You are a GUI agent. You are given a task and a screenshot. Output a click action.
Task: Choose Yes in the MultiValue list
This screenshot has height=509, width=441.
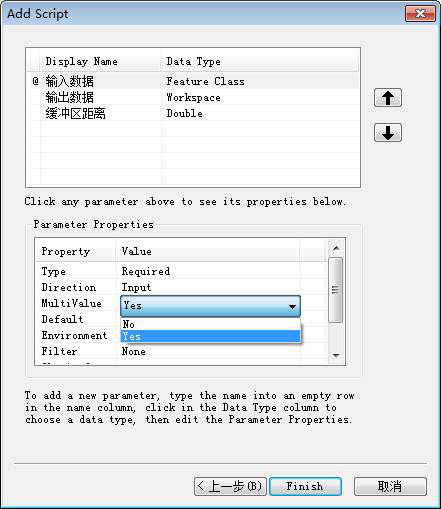tap(210, 336)
